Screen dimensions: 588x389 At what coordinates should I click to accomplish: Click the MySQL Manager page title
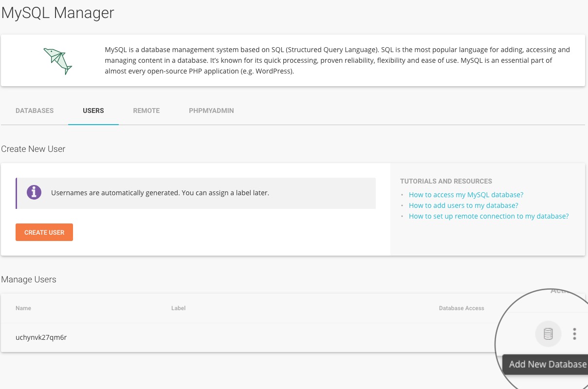click(x=57, y=13)
